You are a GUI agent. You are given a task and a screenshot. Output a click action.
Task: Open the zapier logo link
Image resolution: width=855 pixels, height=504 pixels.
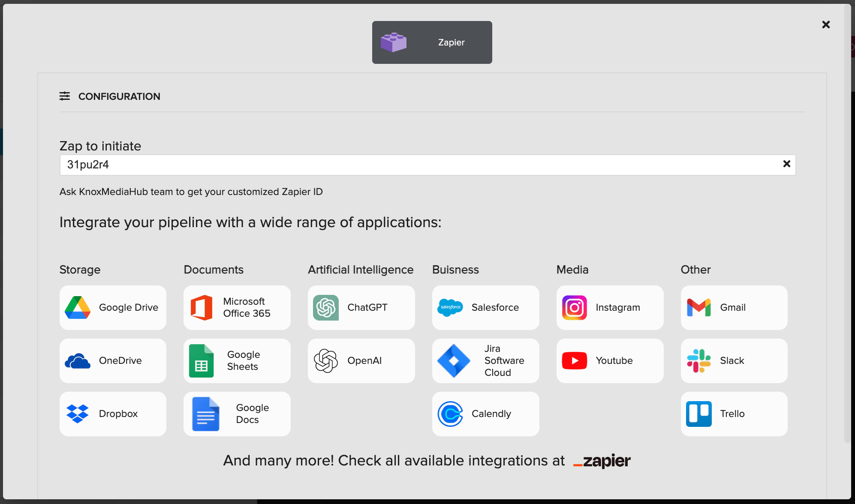(602, 461)
